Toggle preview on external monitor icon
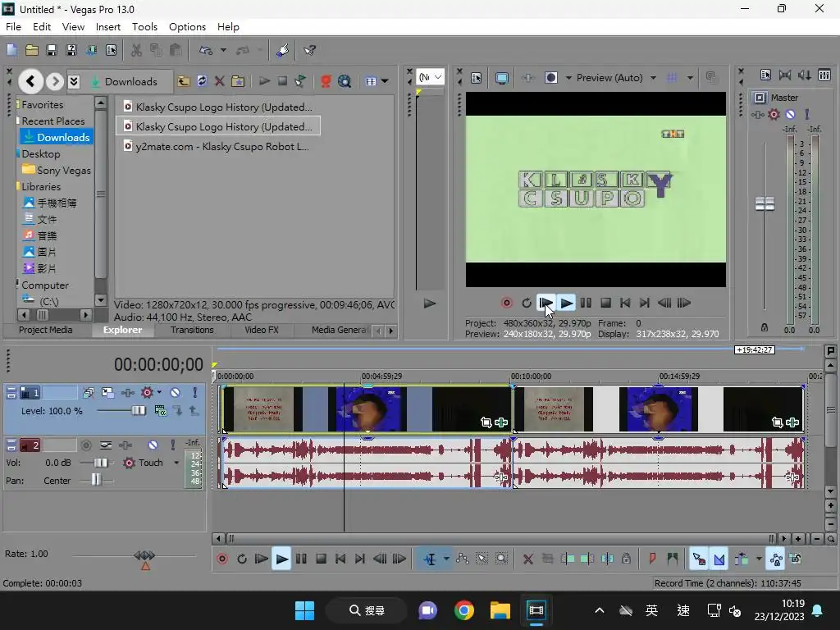This screenshot has height=630, width=840. 501,78
